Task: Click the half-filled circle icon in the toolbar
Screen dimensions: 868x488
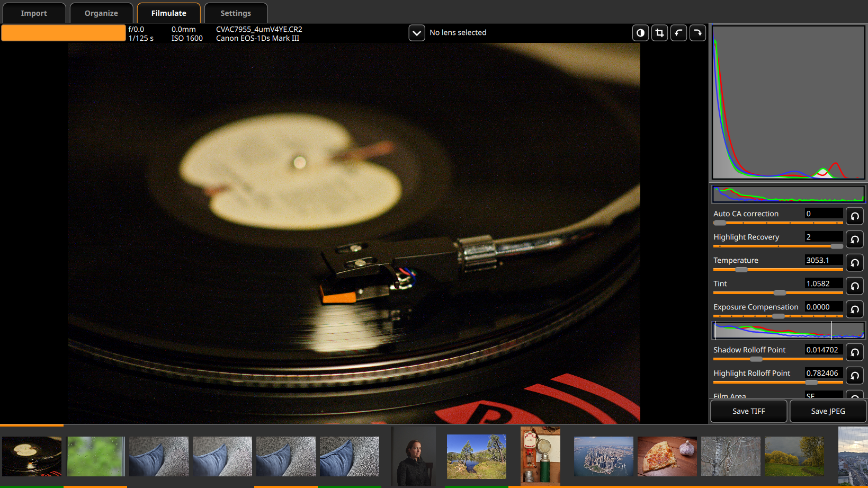Action: (x=640, y=33)
